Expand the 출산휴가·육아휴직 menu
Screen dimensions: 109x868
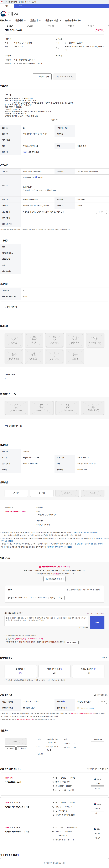click(x=75, y=21)
